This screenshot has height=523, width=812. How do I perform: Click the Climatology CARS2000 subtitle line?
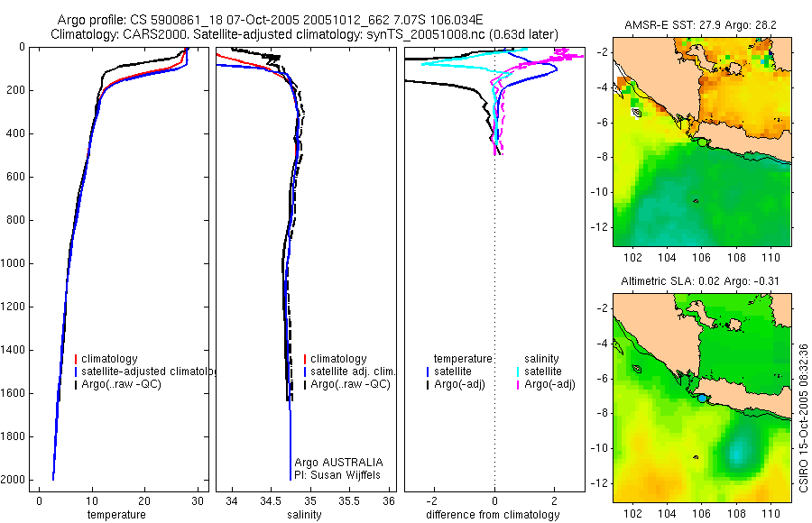coord(305,34)
